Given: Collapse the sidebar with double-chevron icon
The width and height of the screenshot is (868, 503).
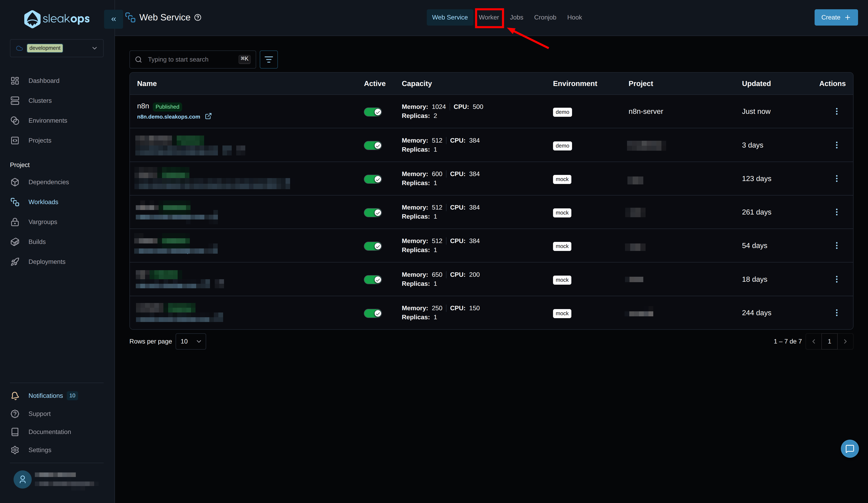Looking at the screenshot, I should 113,19.
